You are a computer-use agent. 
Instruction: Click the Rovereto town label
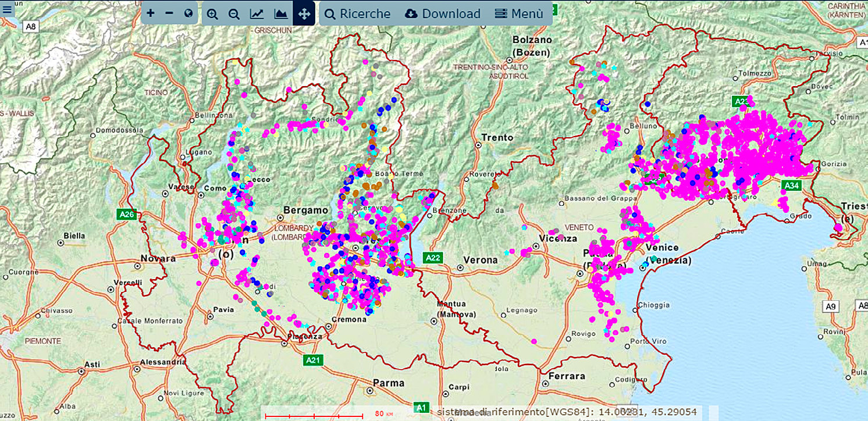click(483, 173)
